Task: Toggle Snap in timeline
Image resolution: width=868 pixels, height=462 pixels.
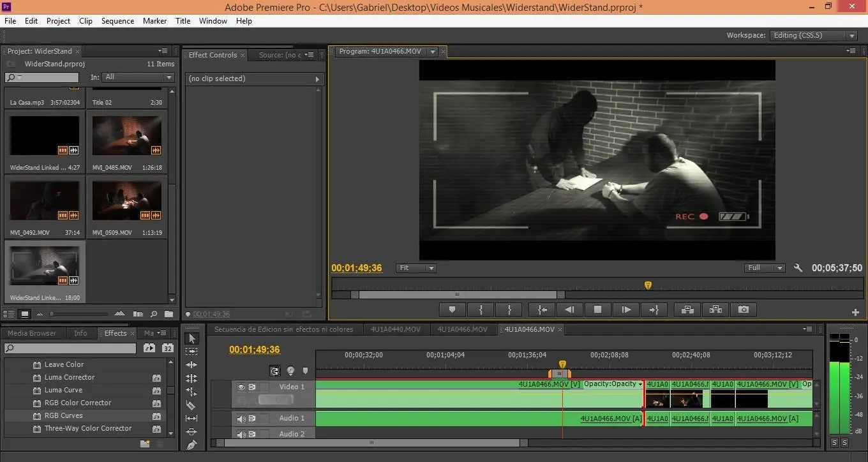Action: 275,371
